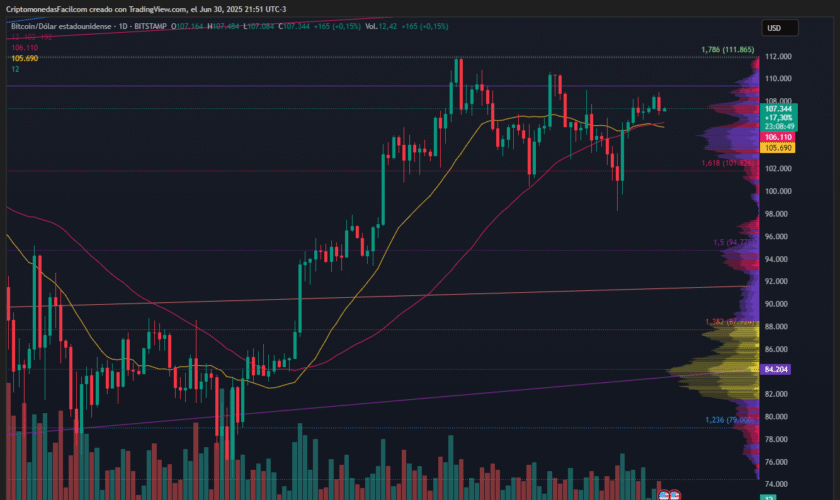This screenshot has width=840, height=500.
Task: Click the 92.000 price scale label
Action: [x=778, y=281]
